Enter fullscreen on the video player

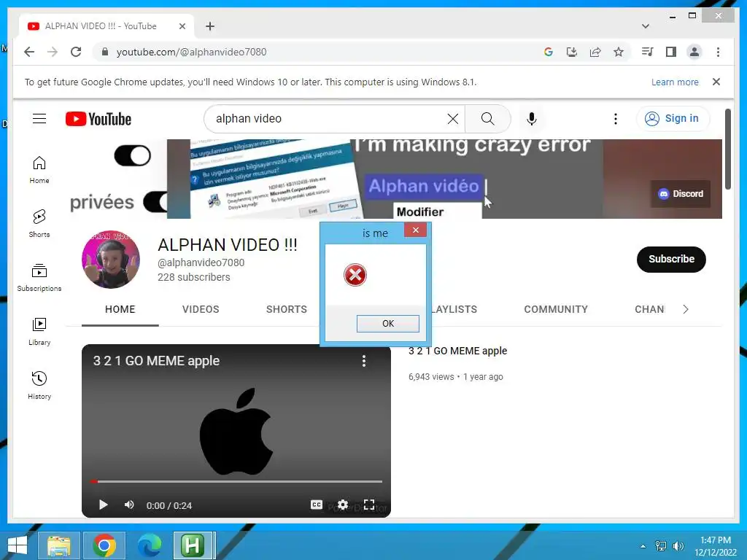point(368,505)
